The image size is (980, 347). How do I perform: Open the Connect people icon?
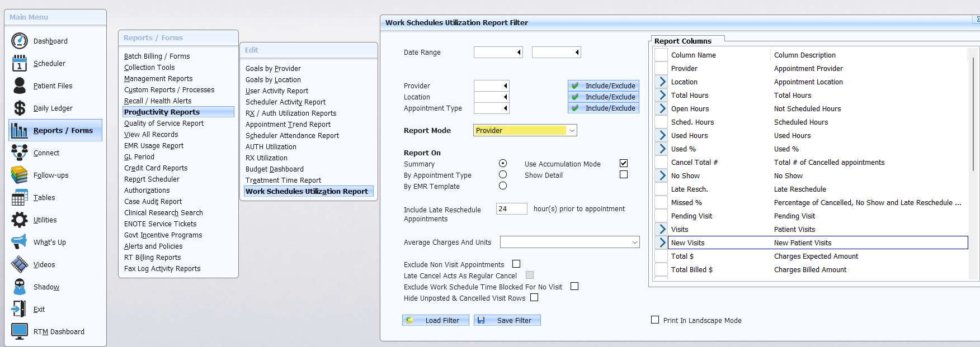point(20,153)
